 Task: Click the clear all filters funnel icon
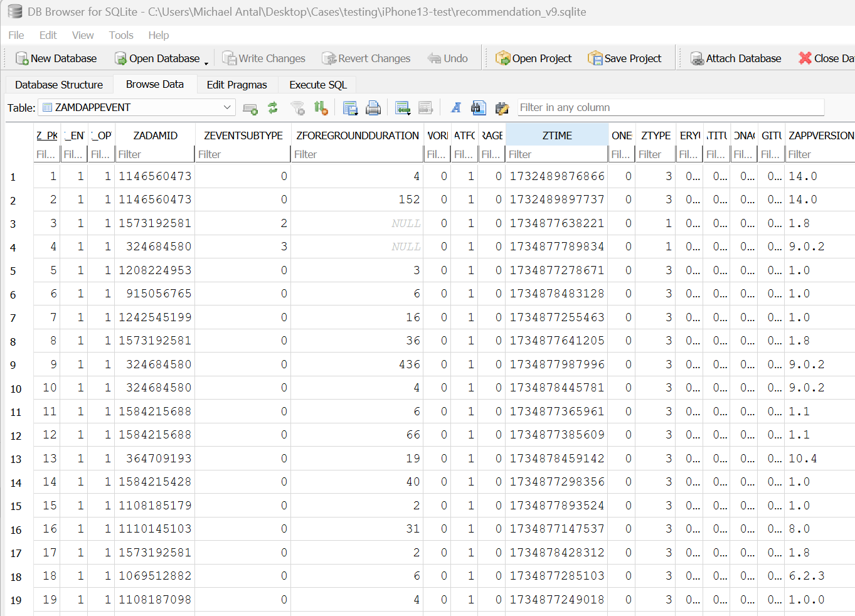[297, 108]
